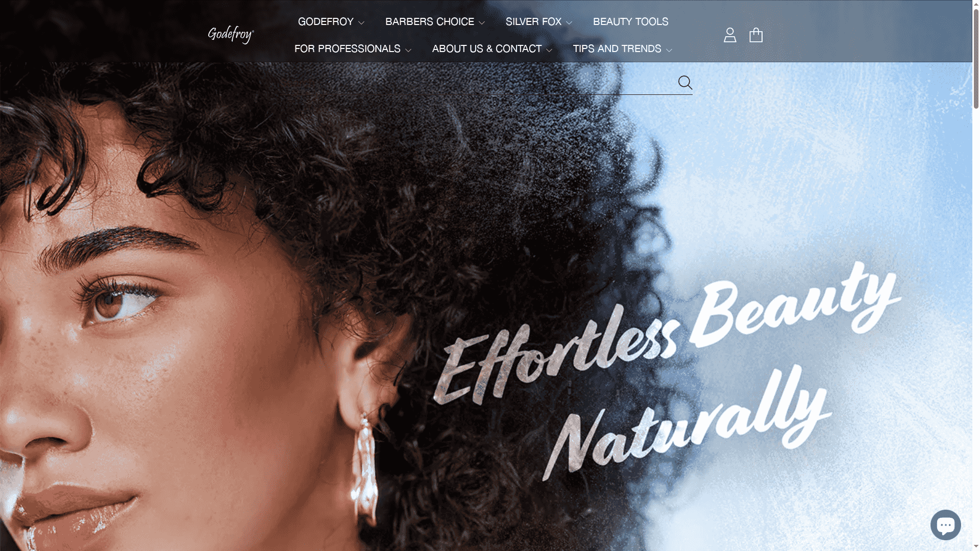
Task: Expand the Godefroy menu chevron
Action: pos(361,23)
